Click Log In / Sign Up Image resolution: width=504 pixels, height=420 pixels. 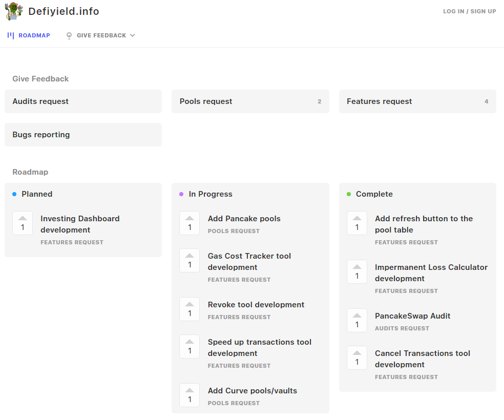(469, 11)
